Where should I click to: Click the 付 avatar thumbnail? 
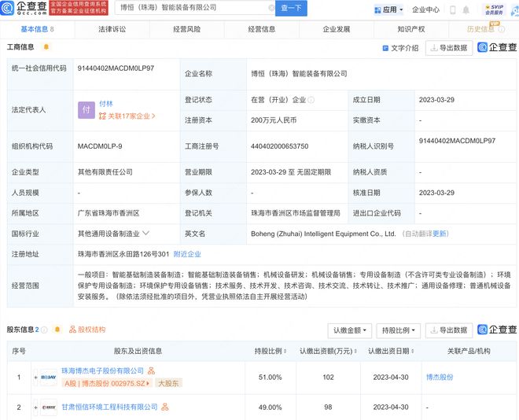pos(86,110)
